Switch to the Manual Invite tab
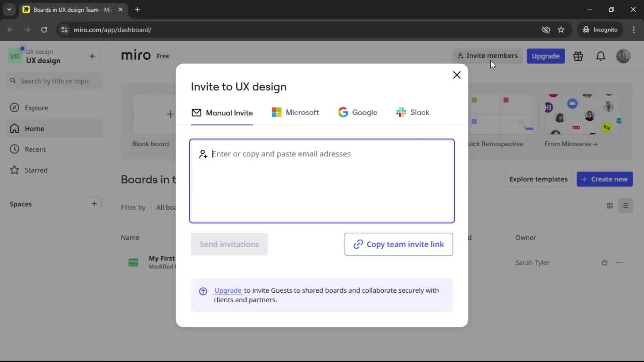644x362 pixels. 222,113
